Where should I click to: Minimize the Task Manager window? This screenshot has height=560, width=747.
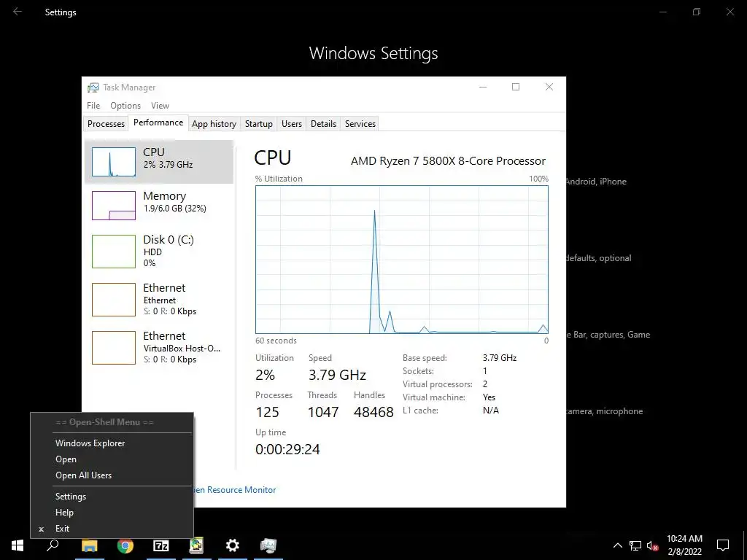coord(483,87)
